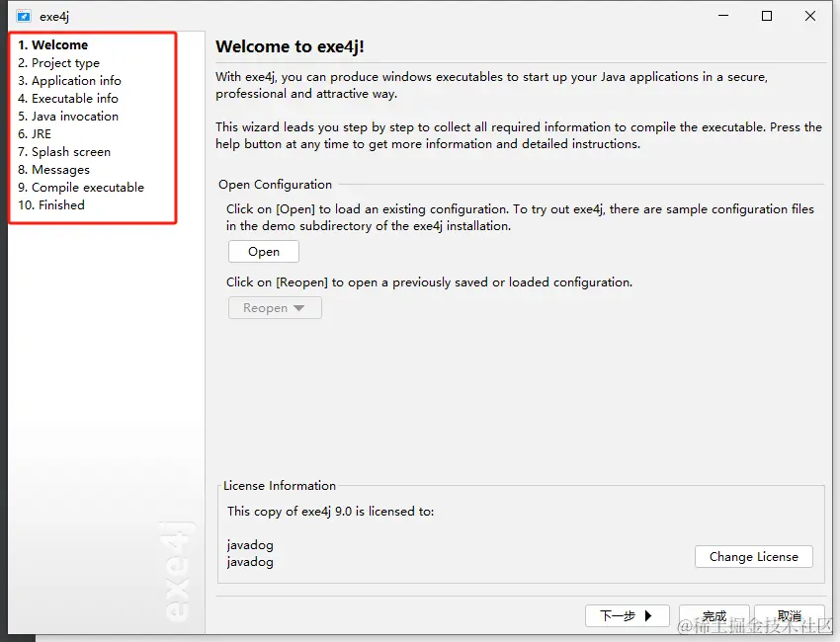This screenshot has height=642, width=840.
Task: Click the 'Welcome to exe4j!' heading
Action: tap(290, 46)
